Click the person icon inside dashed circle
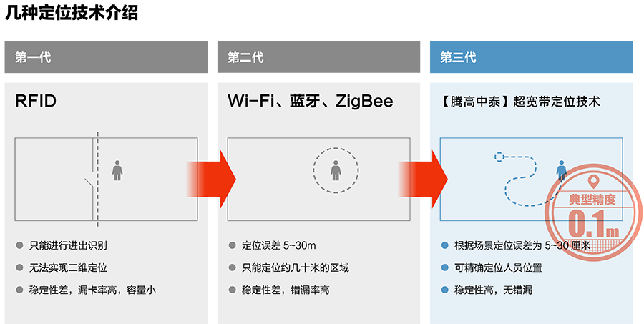 click(335, 170)
